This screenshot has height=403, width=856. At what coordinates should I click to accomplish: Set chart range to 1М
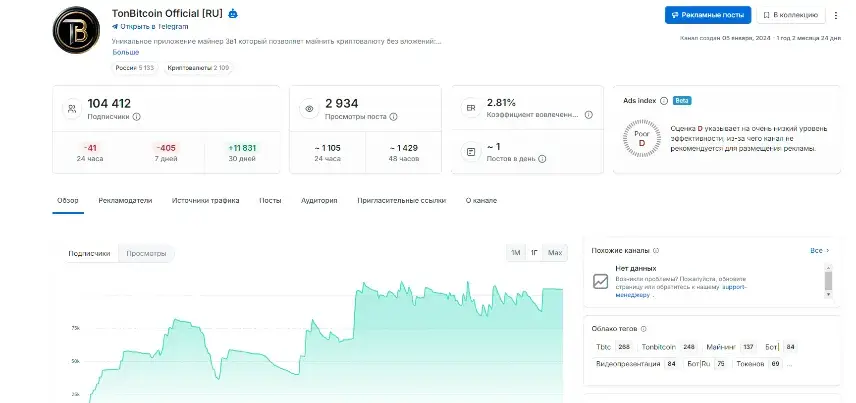tap(515, 253)
